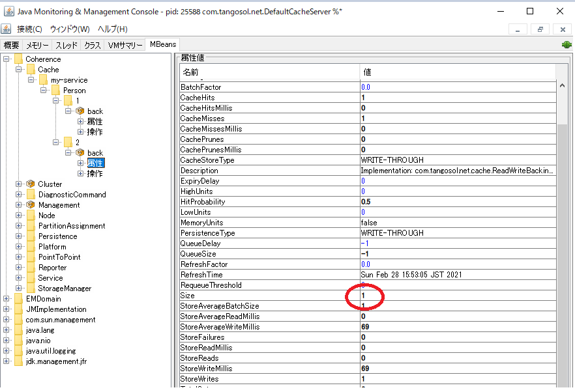Expand the Node tree node
The image size is (575, 392).
(18, 215)
